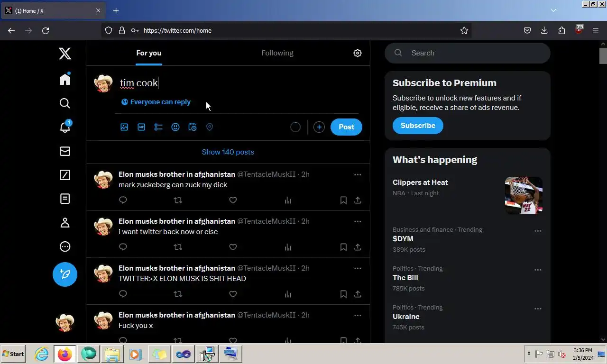This screenshot has width=607, height=364.
Task: Open Windows Start menu
Action: click(x=13, y=354)
